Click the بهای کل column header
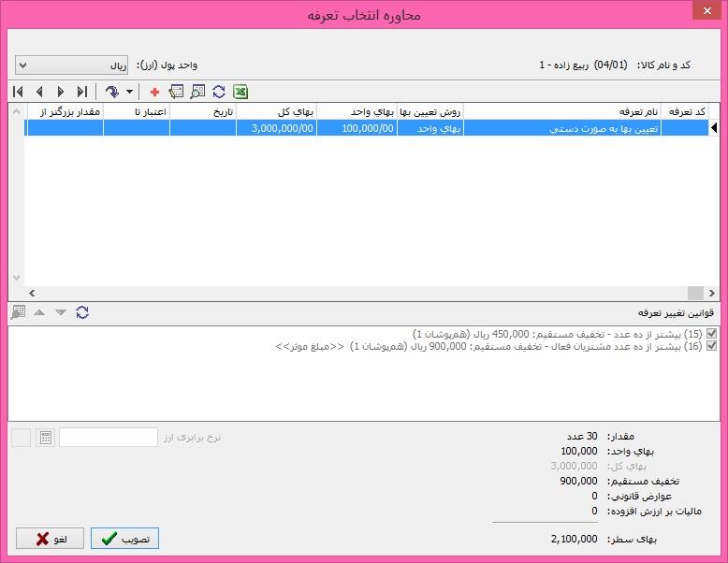The width and height of the screenshot is (728, 563). (x=276, y=111)
